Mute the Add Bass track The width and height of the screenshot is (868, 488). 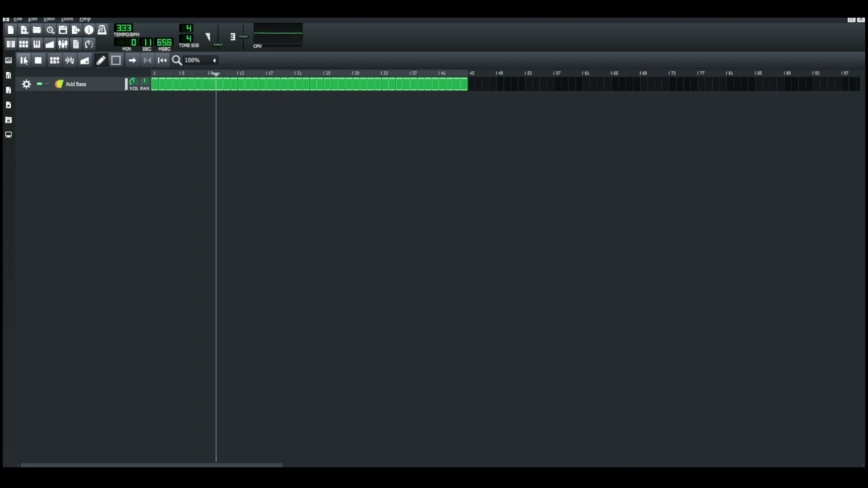(x=39, y=84)
